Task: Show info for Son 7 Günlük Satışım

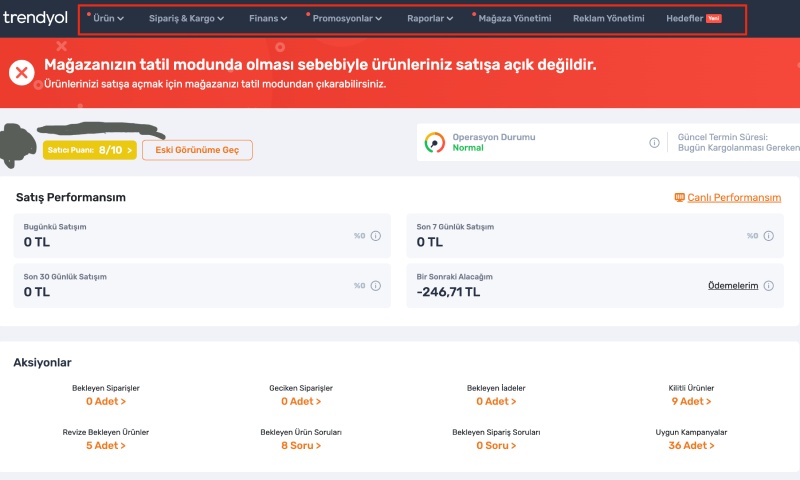Action: (x=768, y=236)
